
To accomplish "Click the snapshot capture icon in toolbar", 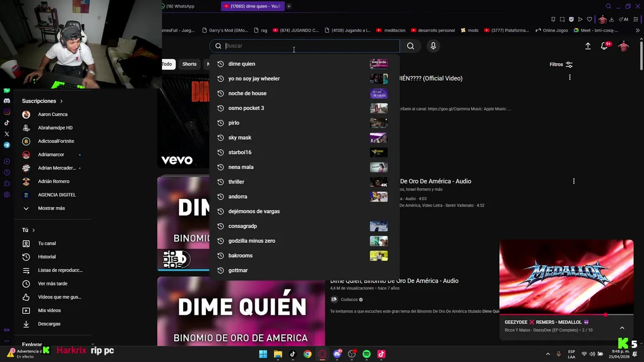I will point(562,19).
